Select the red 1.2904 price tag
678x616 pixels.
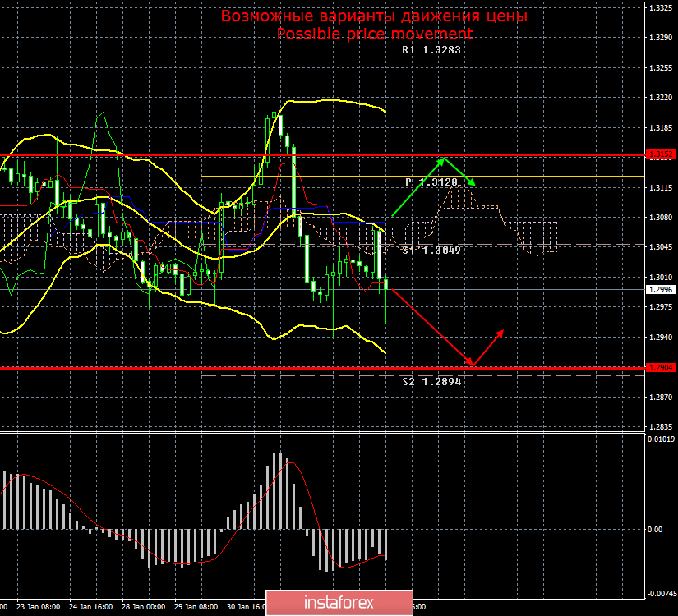[x=660, y=368]
